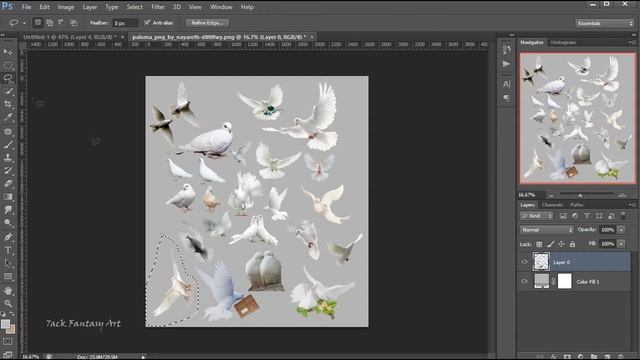Open the Layer menu
This screenshot has height=360, width=640.
[90, 7]
